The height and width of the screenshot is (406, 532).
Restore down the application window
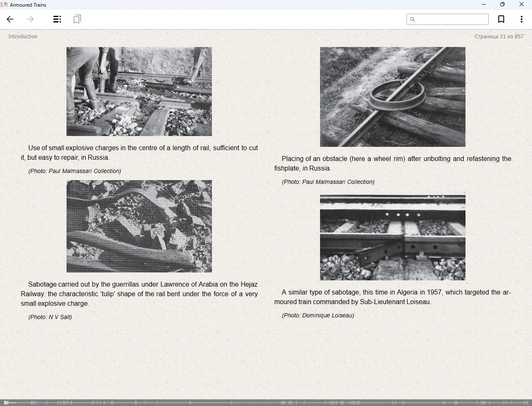[502, 5]
